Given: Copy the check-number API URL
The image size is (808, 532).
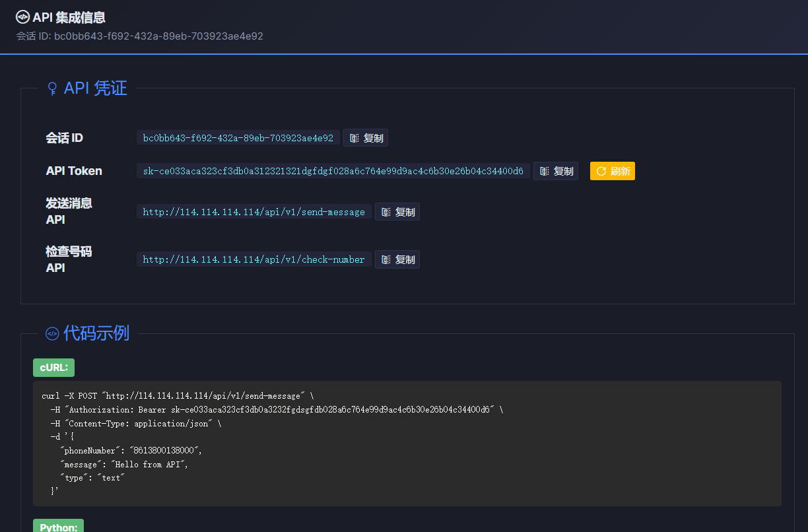Looking at the screenshot, I should 397,259.
